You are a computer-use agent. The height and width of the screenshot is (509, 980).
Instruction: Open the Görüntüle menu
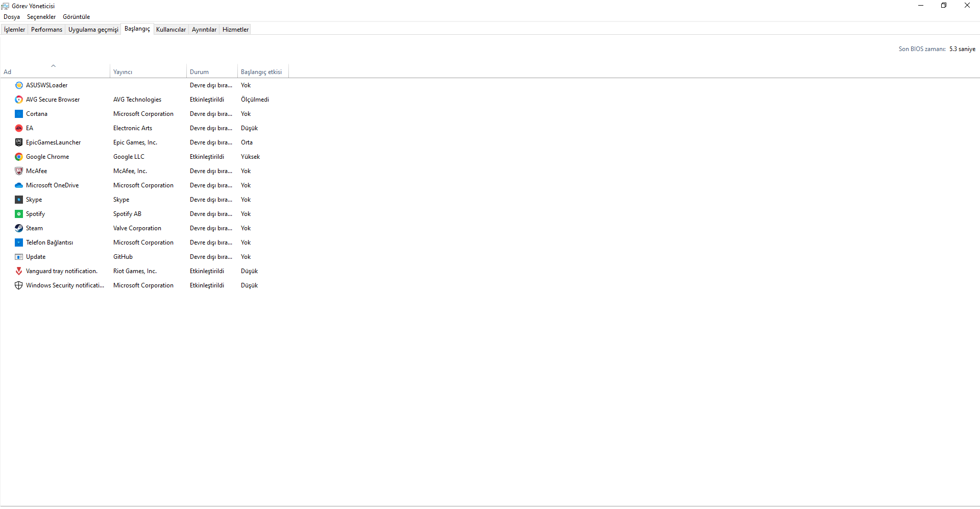click(x=77, y=17)
